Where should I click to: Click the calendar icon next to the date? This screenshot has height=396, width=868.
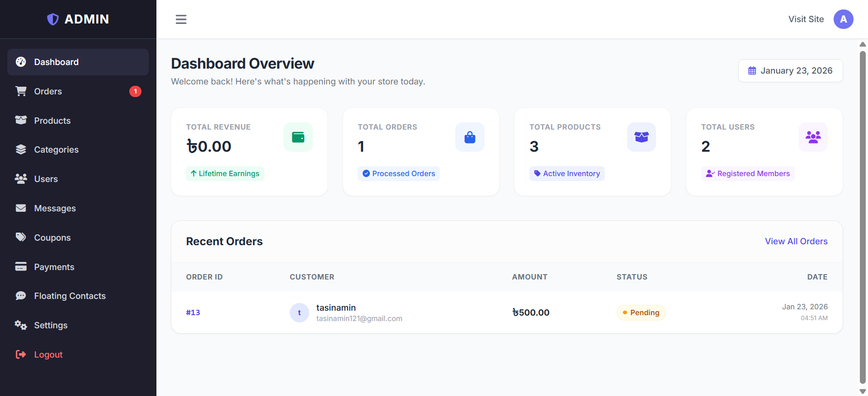point(752,71)
